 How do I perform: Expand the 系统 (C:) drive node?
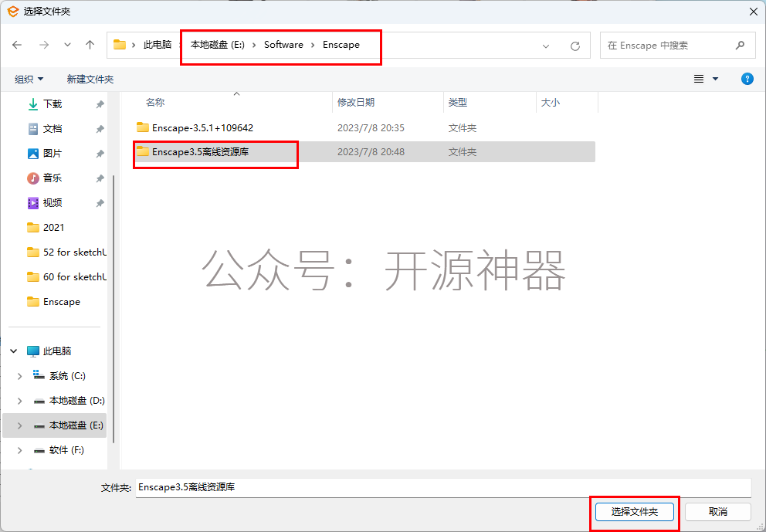[x=19, y=376]
